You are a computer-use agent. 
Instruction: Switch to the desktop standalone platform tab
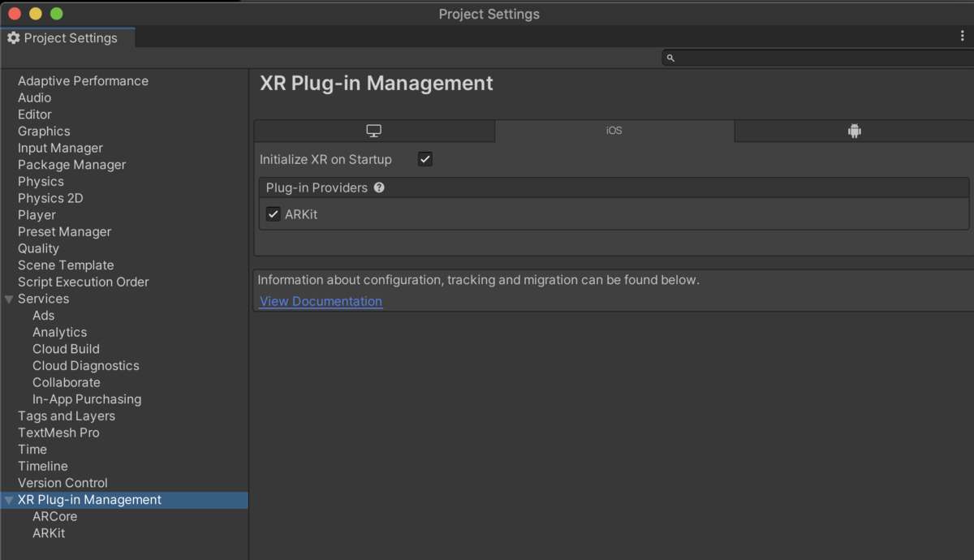coord(374,131)
